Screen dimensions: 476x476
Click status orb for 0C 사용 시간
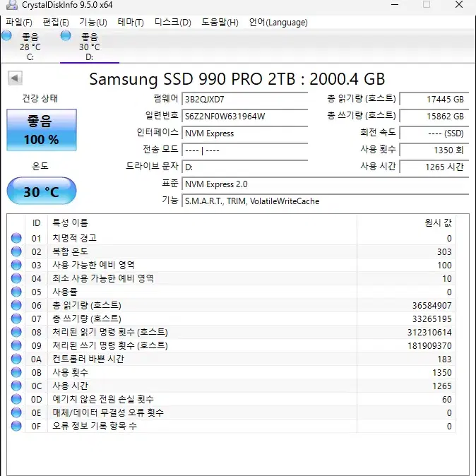[16, 386]
